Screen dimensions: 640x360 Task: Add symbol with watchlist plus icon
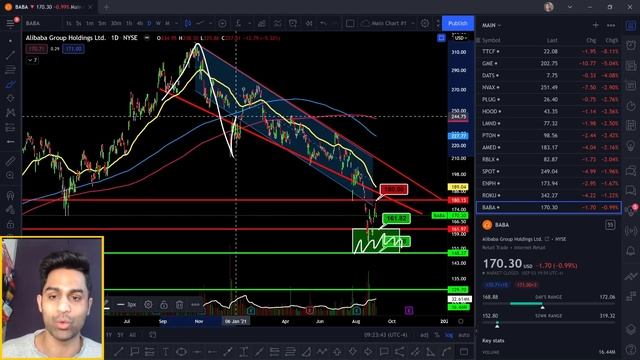tap(596, 25)
